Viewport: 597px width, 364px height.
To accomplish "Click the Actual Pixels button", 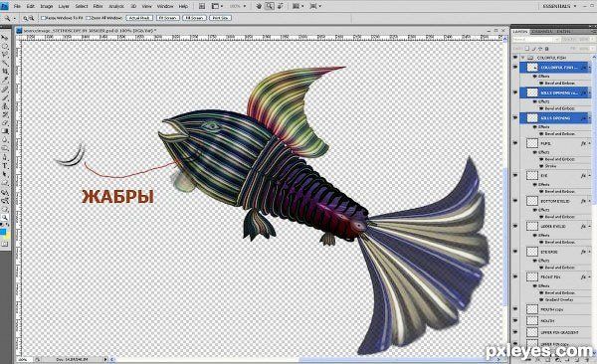I will (139, 18).
